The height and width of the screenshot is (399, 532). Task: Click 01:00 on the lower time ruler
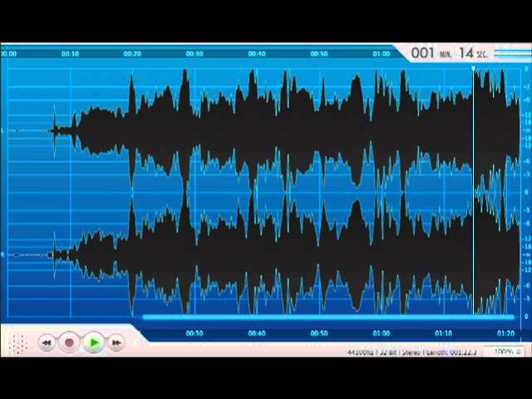point(382,333)
